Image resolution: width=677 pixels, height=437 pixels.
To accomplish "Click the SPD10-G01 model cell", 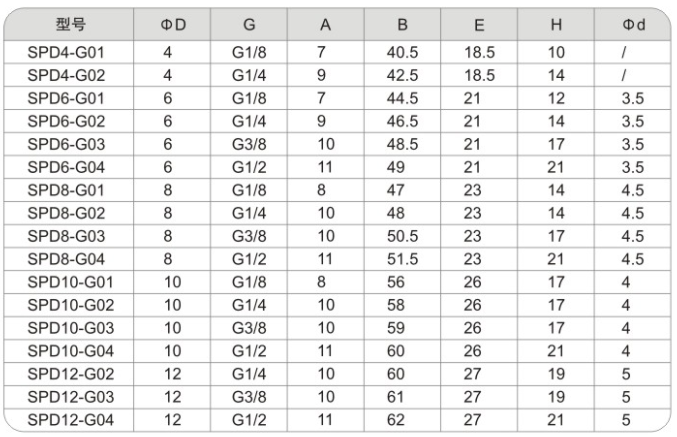I will click(x=70, y=282).
